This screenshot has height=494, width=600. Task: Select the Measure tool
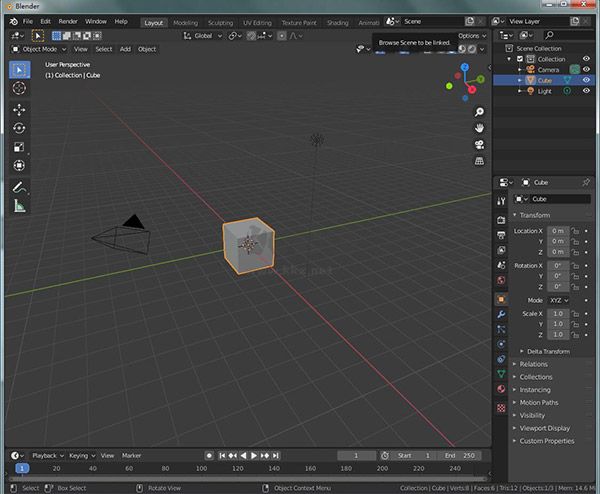coord(19,206)
